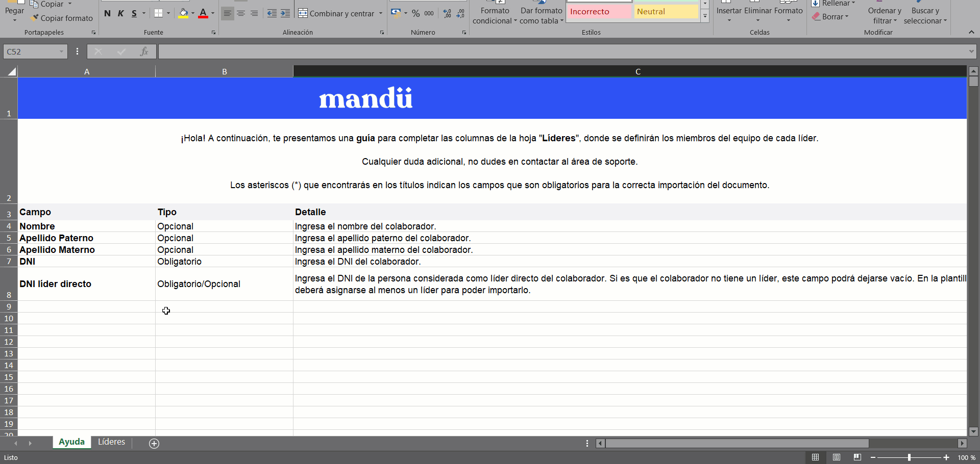Screen dimensions: 980x464
Task: Zoom out with the minus button
Action: tap(873, 458)
